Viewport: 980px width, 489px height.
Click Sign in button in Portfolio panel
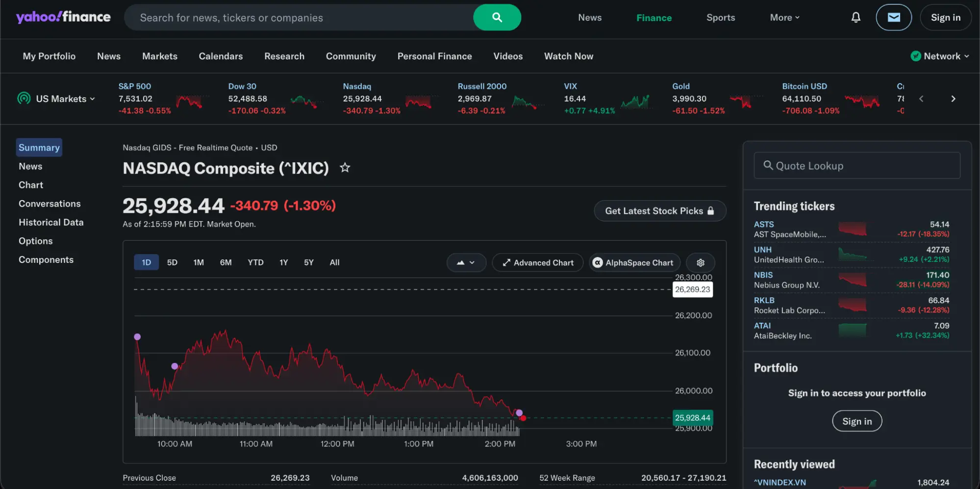pos(857,421)
